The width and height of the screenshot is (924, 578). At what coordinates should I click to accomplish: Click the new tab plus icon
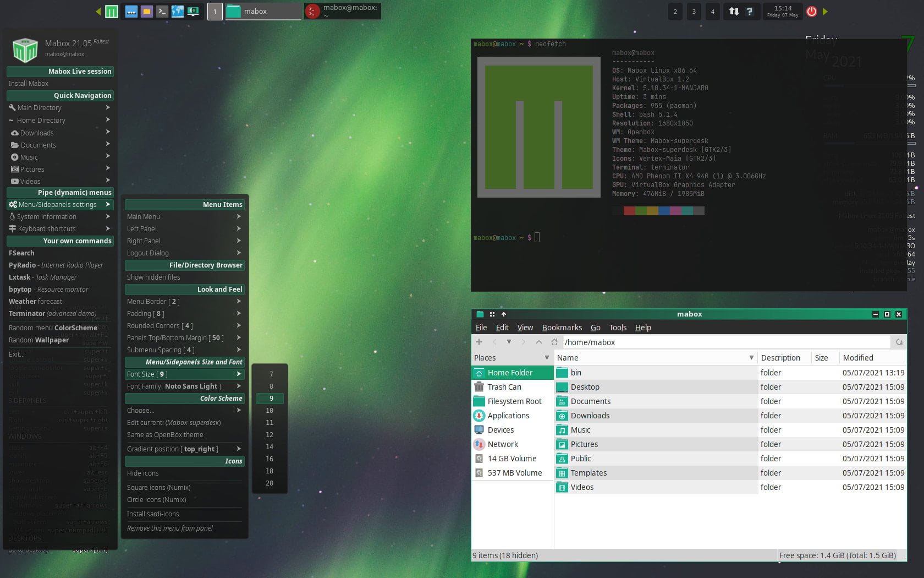479,342
